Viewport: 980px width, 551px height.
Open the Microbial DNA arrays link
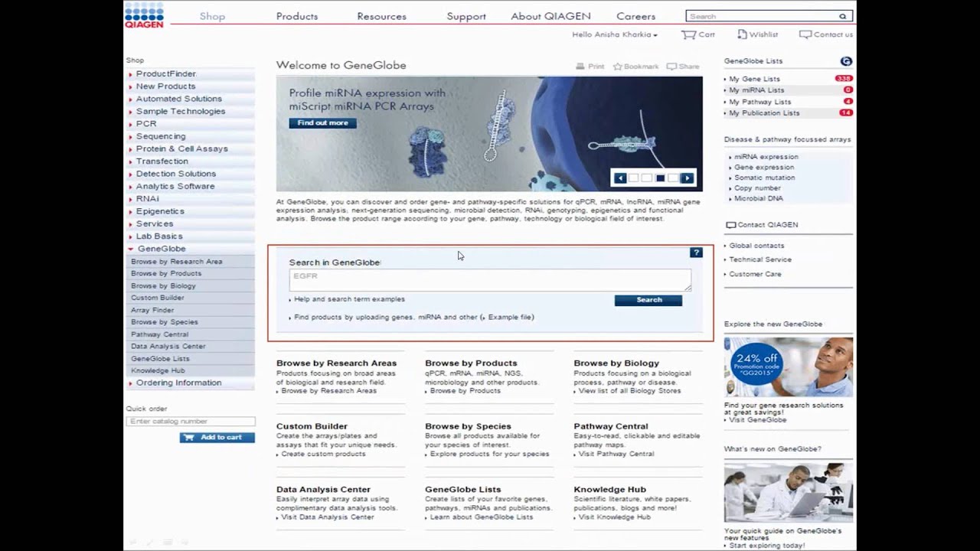pyautogui.click(x=758, y=198)
